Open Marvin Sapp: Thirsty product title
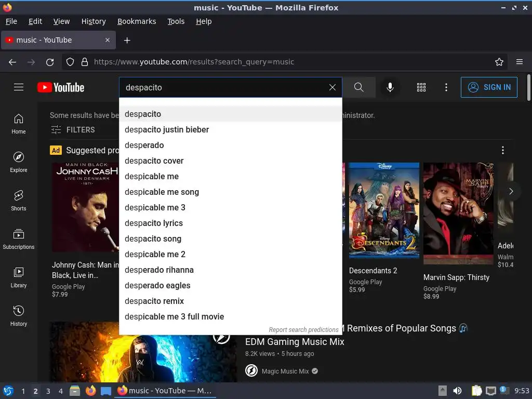The image size is (532, 399). tap(456, 277)
